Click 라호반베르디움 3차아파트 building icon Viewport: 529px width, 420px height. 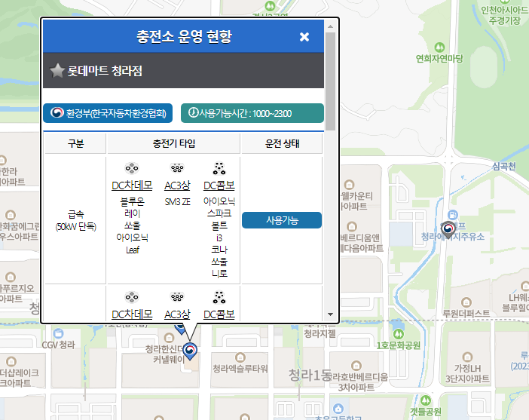pyautogui.click(x=356, y=365)
